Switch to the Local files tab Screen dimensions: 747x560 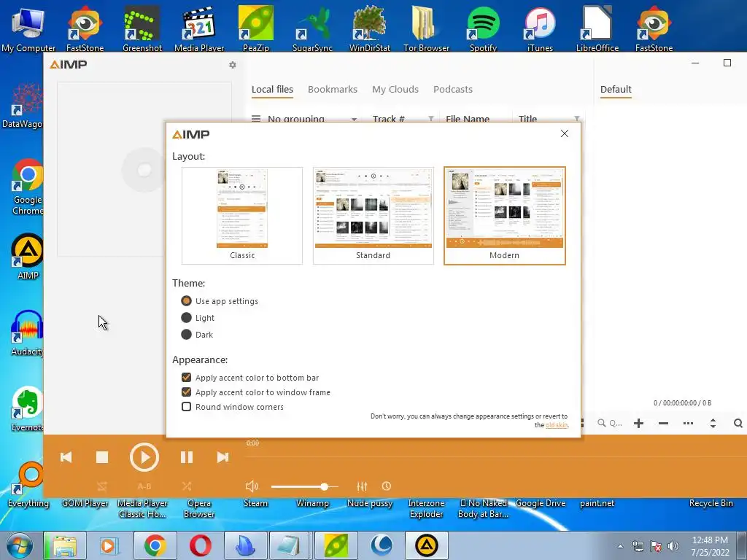272,90
